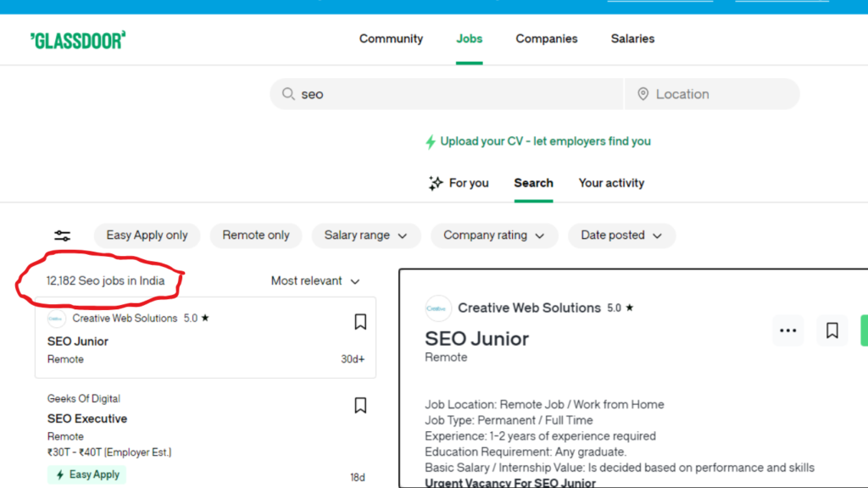Click the Urgent Vacancy For SEO Junior heading

point(509,482)
